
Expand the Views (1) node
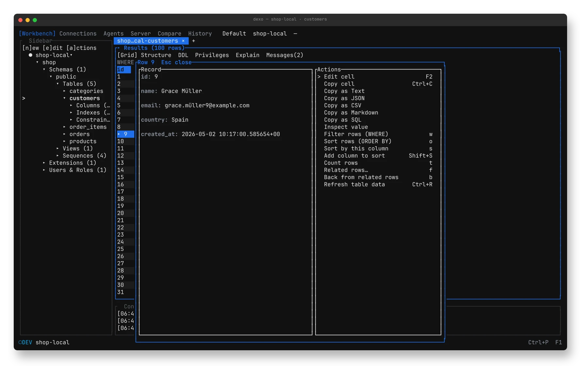click(57, 149)
